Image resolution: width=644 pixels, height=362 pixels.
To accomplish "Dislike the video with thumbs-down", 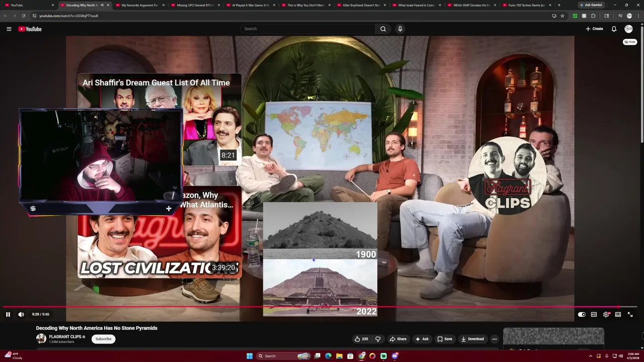I will point(378,339).
